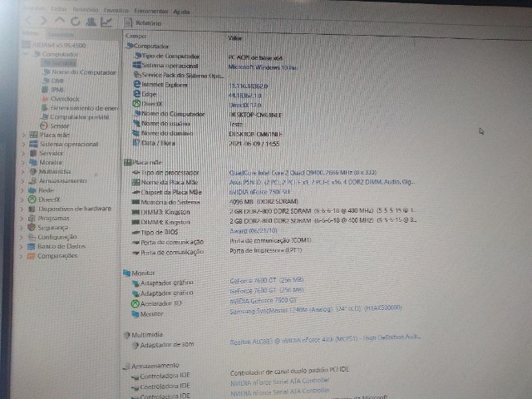
Task: Open the Relatório menu in menu bar
Action: (x=86, y=10)
